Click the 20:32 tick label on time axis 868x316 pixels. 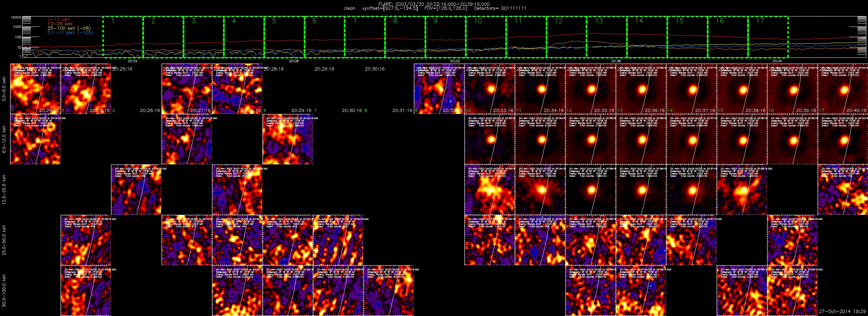click(455, 61)
